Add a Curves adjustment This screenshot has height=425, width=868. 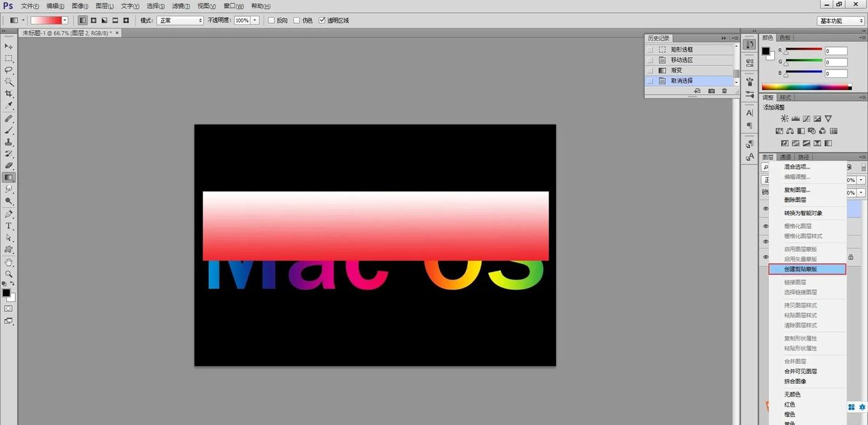806,119
